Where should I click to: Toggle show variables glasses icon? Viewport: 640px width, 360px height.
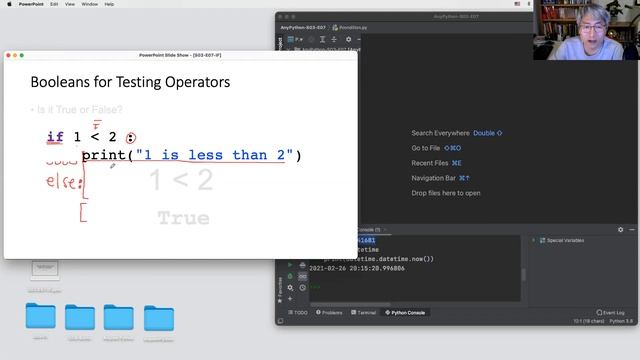(302, 276)
